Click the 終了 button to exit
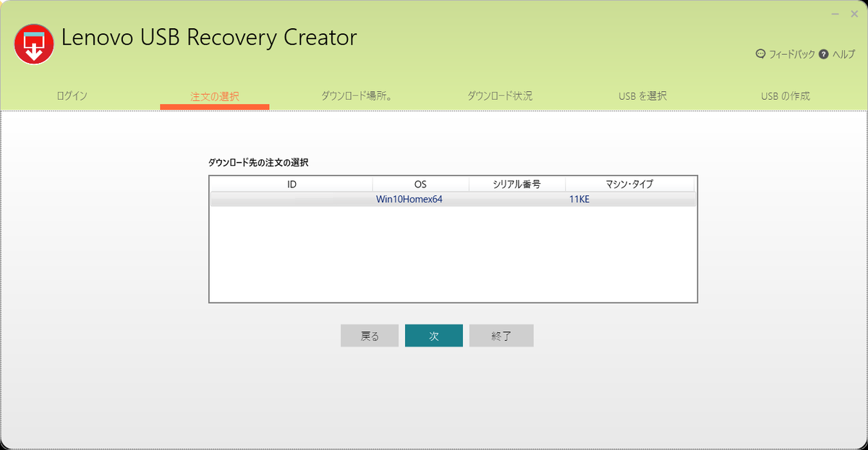The image size is (868, 450). (501, 335)
